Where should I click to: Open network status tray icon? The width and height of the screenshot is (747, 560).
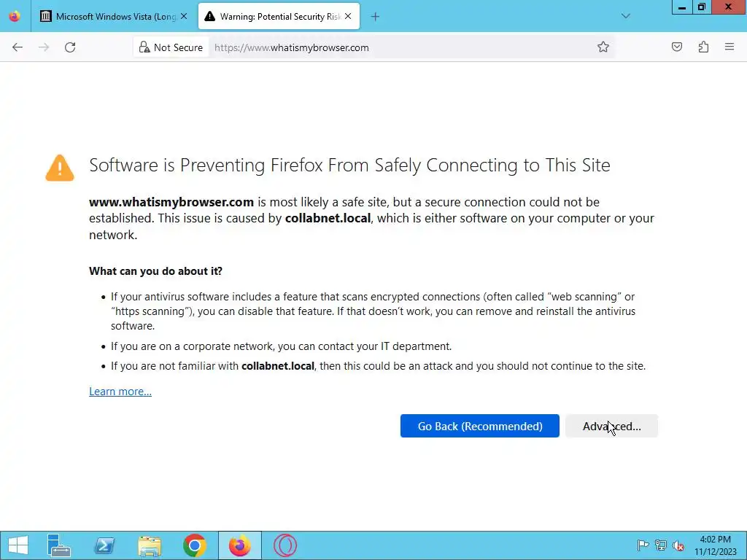point(660,545)
